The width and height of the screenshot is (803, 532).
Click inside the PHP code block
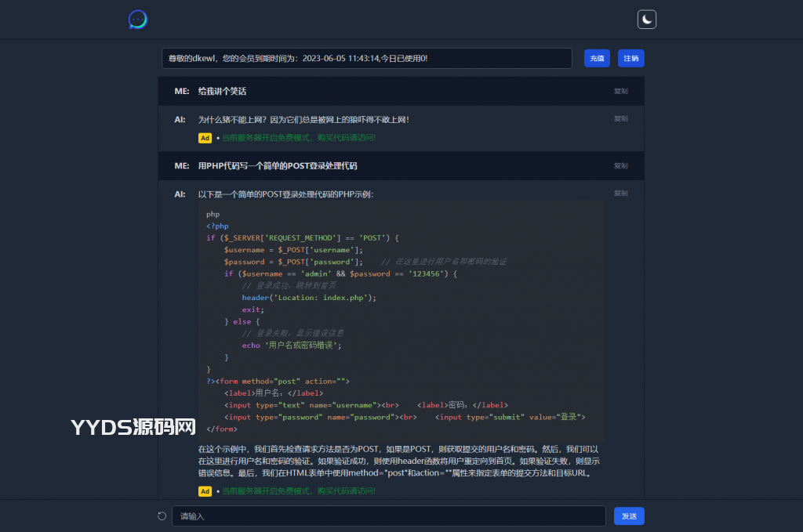tap(400, 321)
